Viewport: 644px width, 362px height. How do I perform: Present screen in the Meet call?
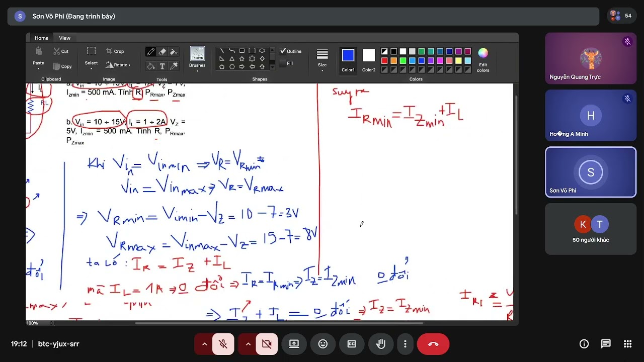click(294, 344)
